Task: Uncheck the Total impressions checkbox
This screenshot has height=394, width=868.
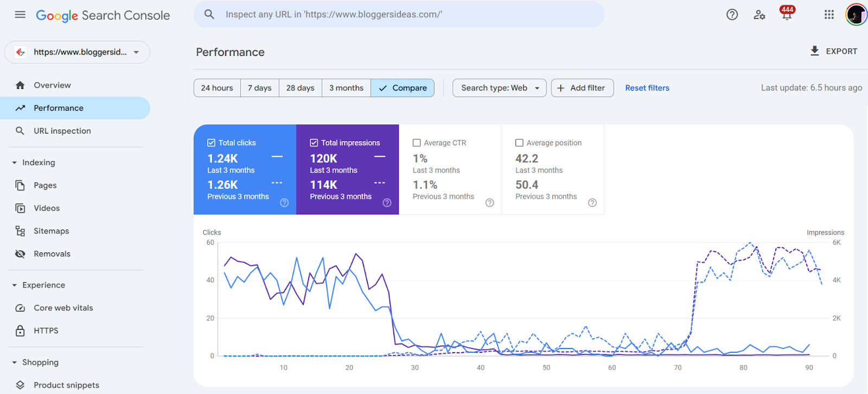Action: [314, 143]
